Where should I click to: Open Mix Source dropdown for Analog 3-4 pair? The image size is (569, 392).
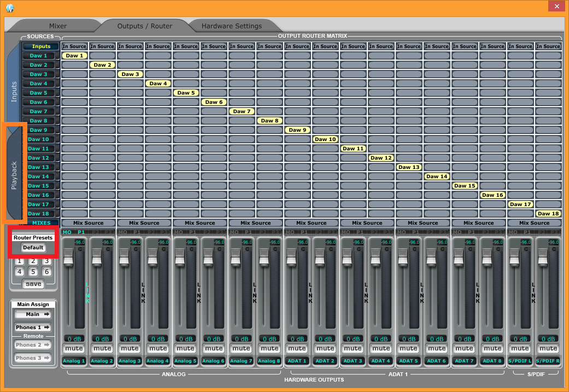click(144, 223)
